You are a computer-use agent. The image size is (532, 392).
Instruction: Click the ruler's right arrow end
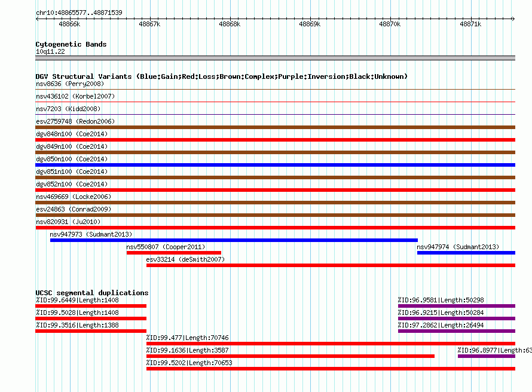tap(513, 19)
